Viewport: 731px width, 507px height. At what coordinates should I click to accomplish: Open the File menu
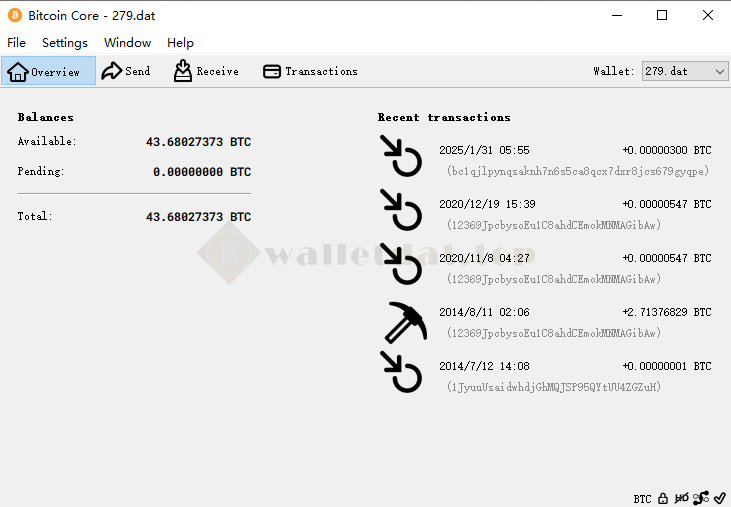[x=16, y=42]
